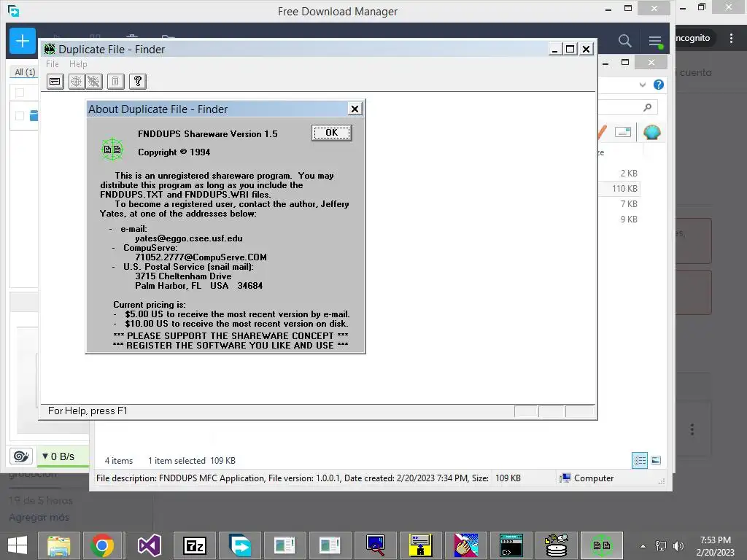
Task: Click the blue help icon in File Explorer
Action: click(659, 85)
